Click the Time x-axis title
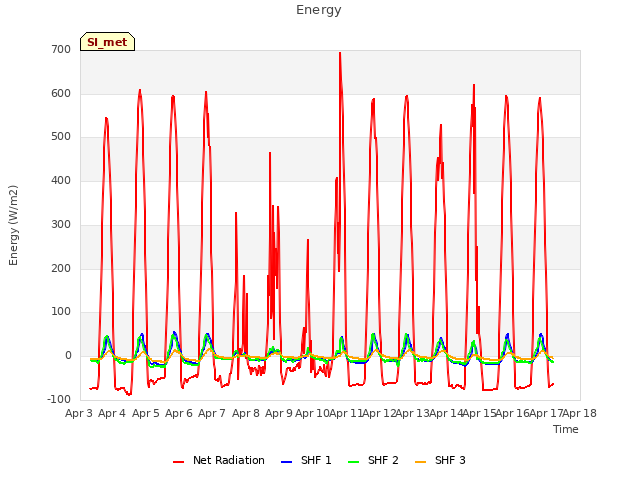The image size is (640, 480). pos(566,429)
